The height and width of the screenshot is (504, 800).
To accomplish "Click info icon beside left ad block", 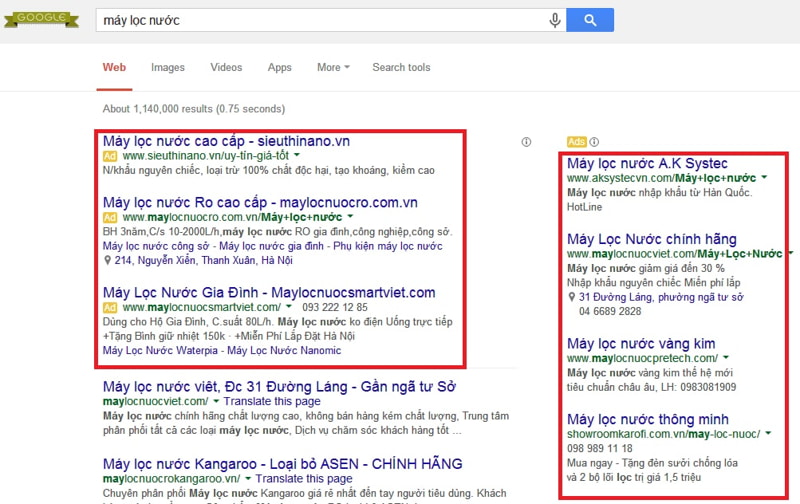I will (526, 141).
